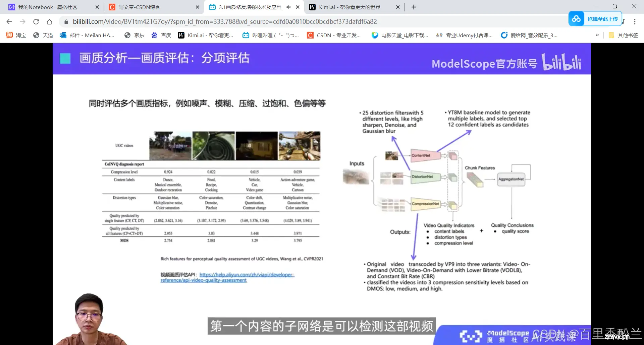Focus the bilibili URL address bar

point(225,22)
